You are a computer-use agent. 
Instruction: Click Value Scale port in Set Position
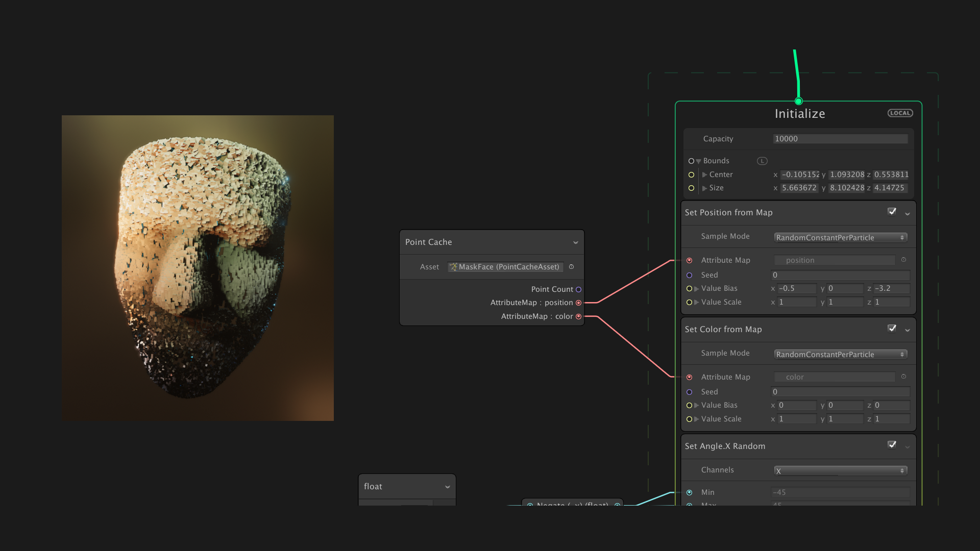pos(689,303)
